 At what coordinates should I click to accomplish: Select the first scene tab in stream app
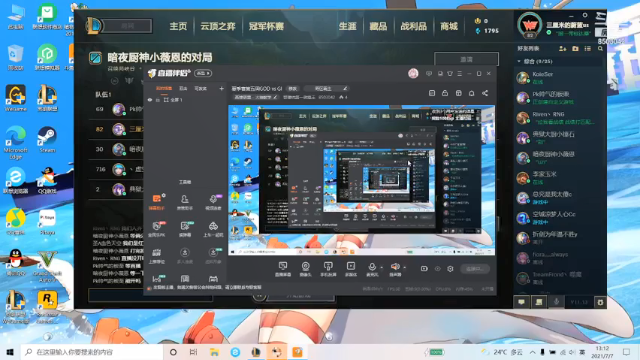(x=164, y=89)
